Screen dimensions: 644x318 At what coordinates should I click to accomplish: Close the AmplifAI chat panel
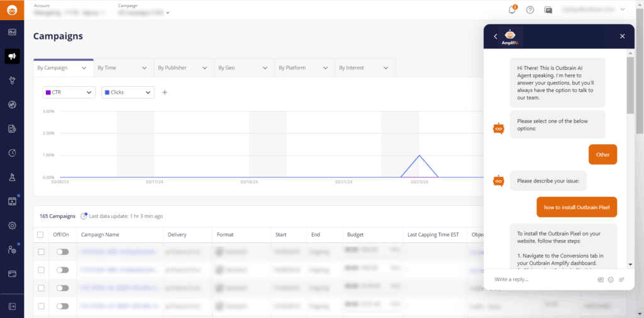point(622,36)
